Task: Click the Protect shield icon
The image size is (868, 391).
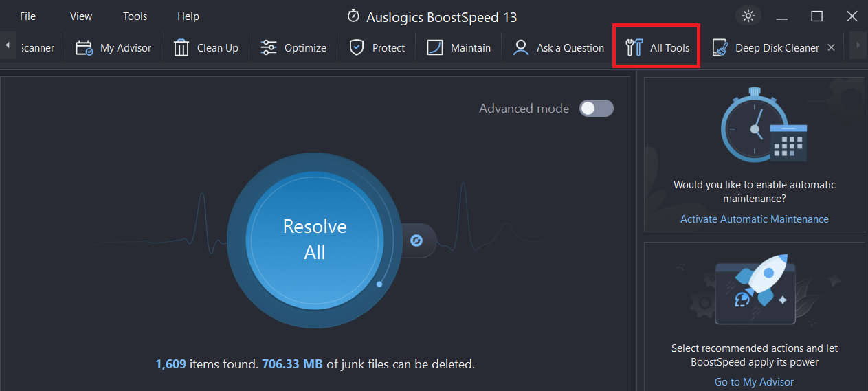Action: tap(356, 47)
